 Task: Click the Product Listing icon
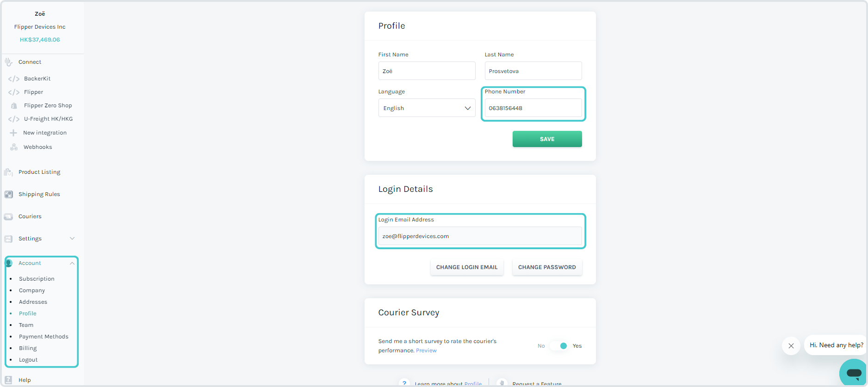[x=8, y=172]
